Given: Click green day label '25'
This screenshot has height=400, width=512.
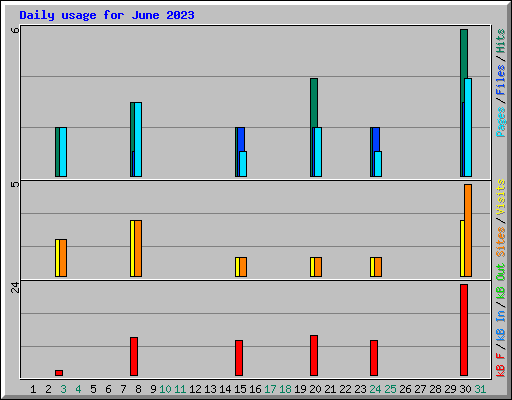Looking at the screenshot, I should point(390,389).
